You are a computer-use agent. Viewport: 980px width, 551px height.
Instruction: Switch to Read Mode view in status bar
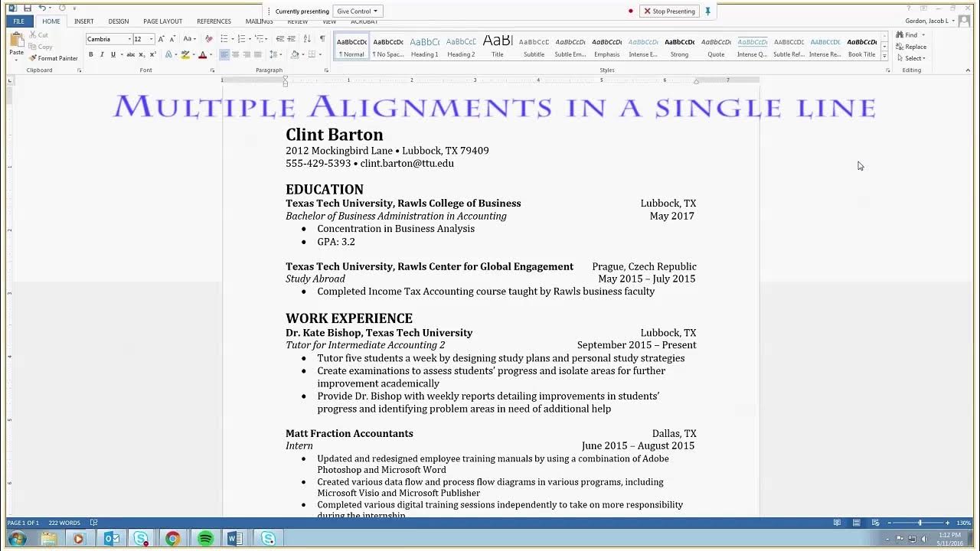(837, 523)
